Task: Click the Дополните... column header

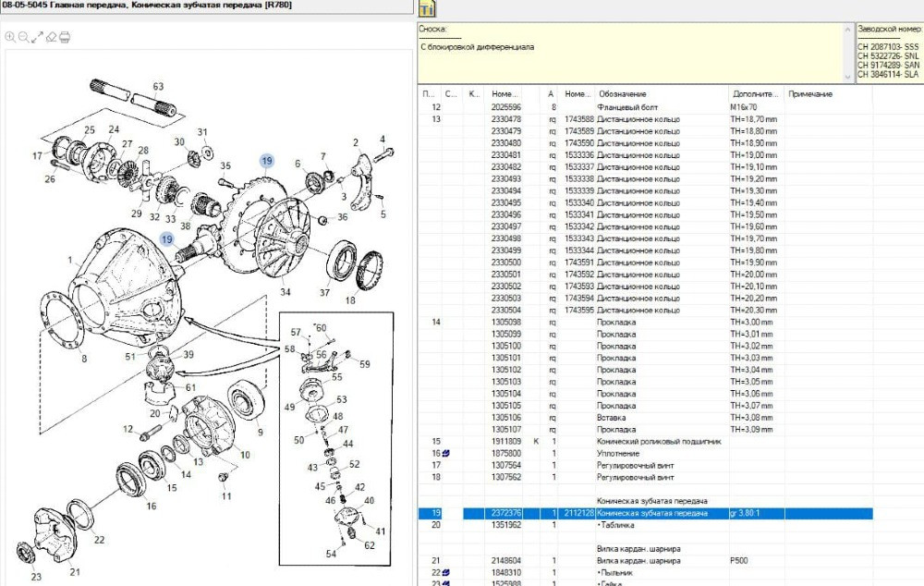Action: point(755,94)
